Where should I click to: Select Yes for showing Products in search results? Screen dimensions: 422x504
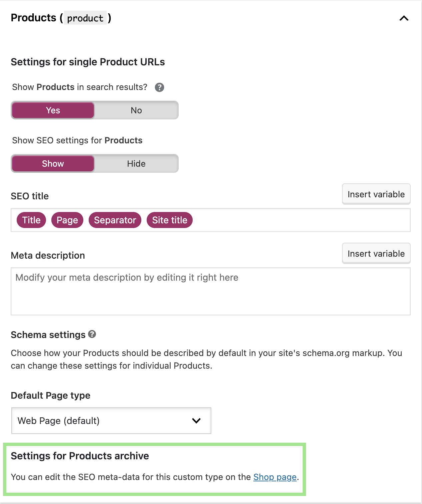pyautogui.click(x=53, y=110)
